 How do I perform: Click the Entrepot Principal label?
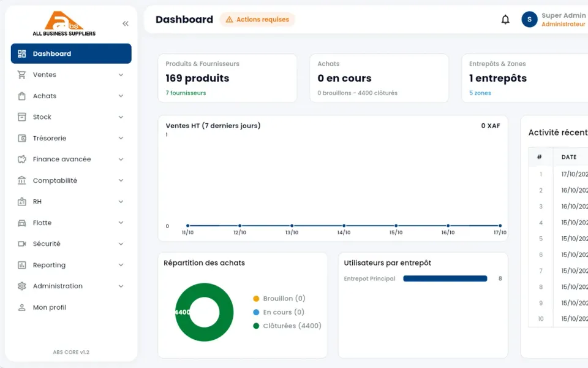(x=369, y=278)
